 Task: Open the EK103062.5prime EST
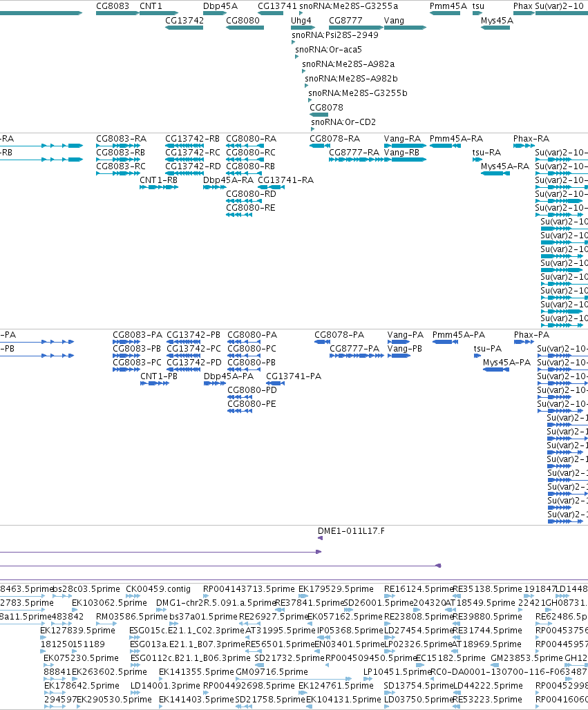pyautogui.click(x=109, y=603)
